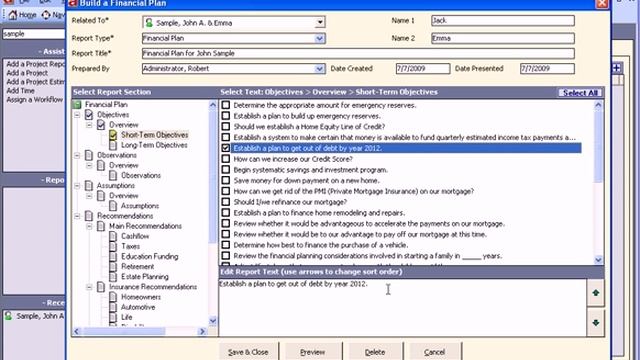Check 'How can we increase our Credit Score?'
Image resolution: width=640 pixels, height=360 pixels.
(x=225, y=159)
